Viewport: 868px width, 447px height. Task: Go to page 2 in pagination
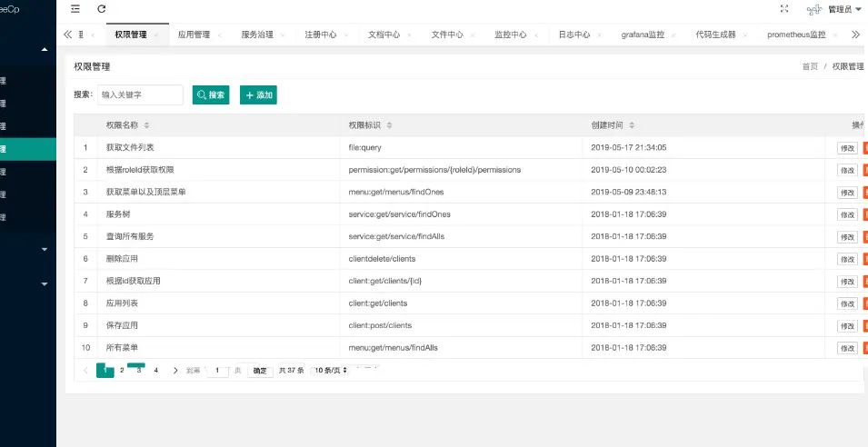click(x=122, y=370)
